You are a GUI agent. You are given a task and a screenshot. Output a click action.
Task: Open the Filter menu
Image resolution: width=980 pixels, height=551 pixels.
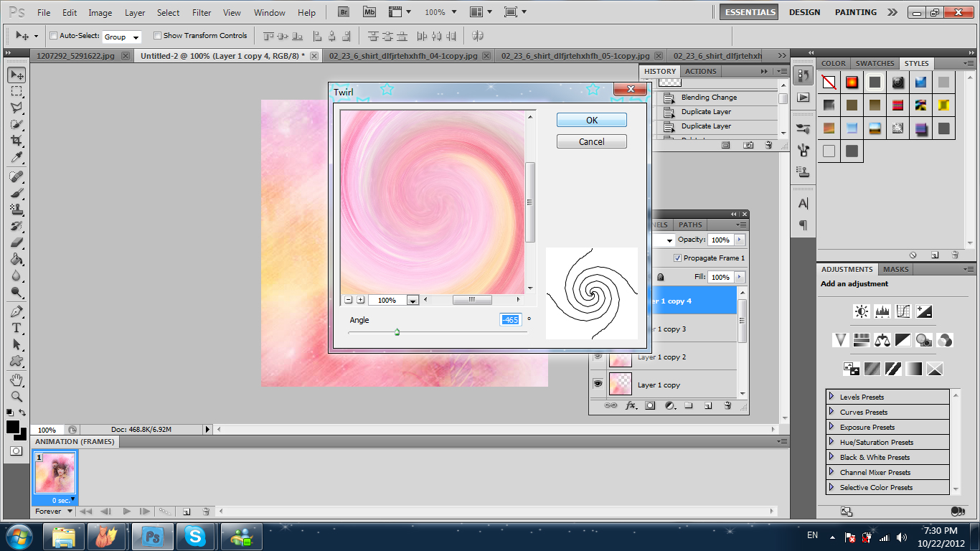click(x=202, y=13)
